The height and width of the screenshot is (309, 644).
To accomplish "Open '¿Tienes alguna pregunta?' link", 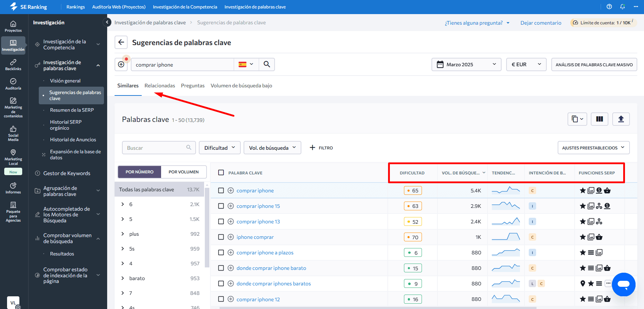I will pyautogui.click(x=477, y=23).
